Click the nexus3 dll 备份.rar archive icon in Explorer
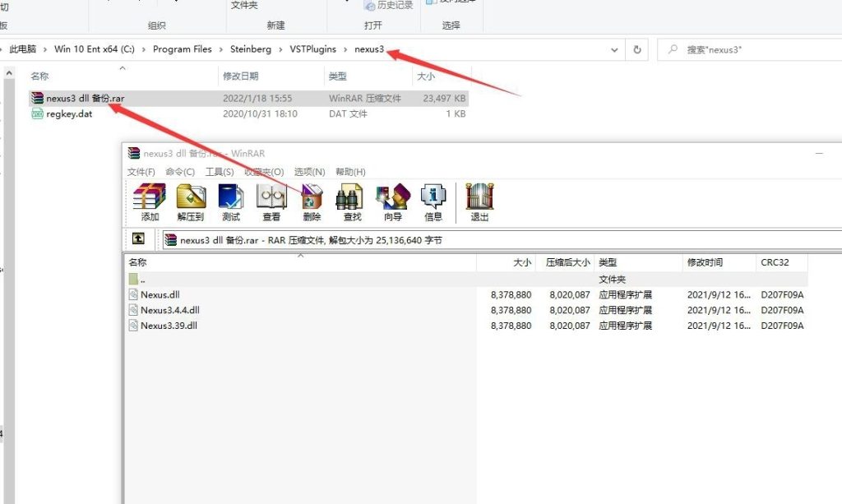842x504 pixels. [x=37, y=98]
